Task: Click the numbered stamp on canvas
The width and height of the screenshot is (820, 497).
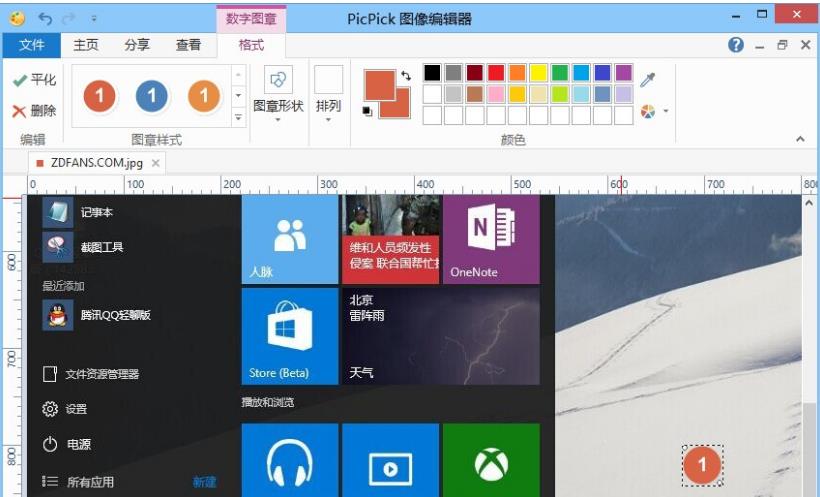Action: click(x=702, y=465)
